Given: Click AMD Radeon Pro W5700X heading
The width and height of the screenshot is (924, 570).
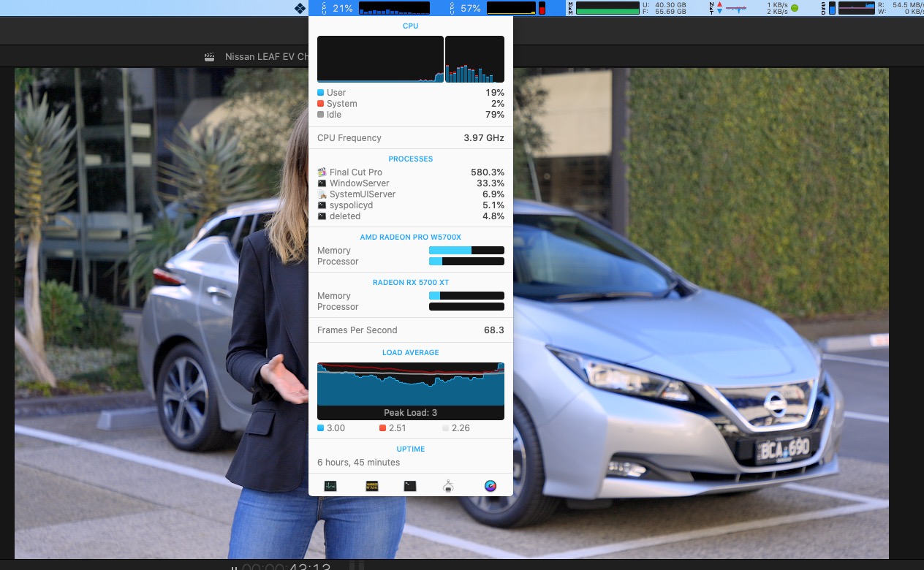Looking at the screenshot, I should point(411,237).
